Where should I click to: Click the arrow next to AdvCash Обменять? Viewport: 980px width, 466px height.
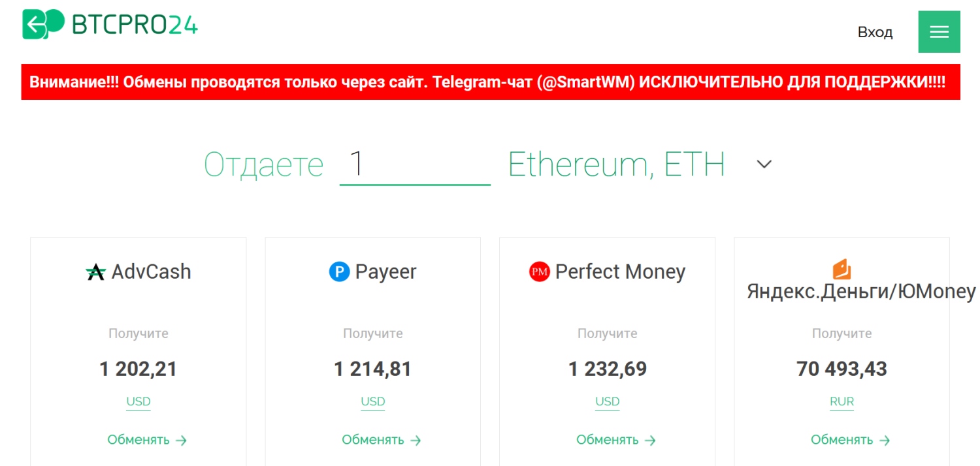182,441
